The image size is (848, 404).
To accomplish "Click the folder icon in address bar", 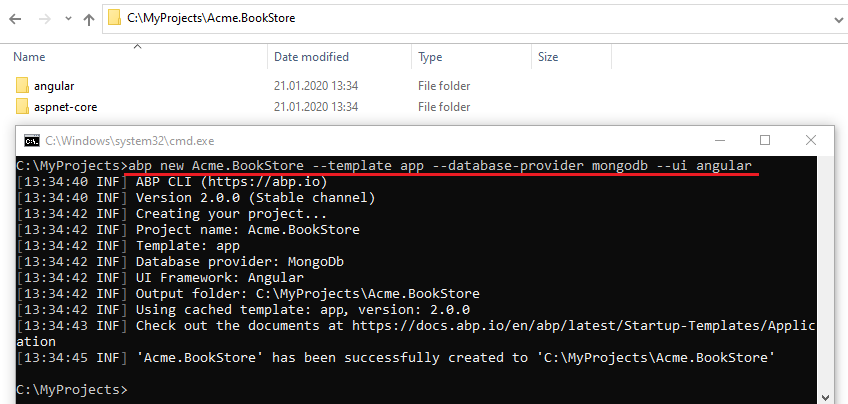I will [116, 18].
